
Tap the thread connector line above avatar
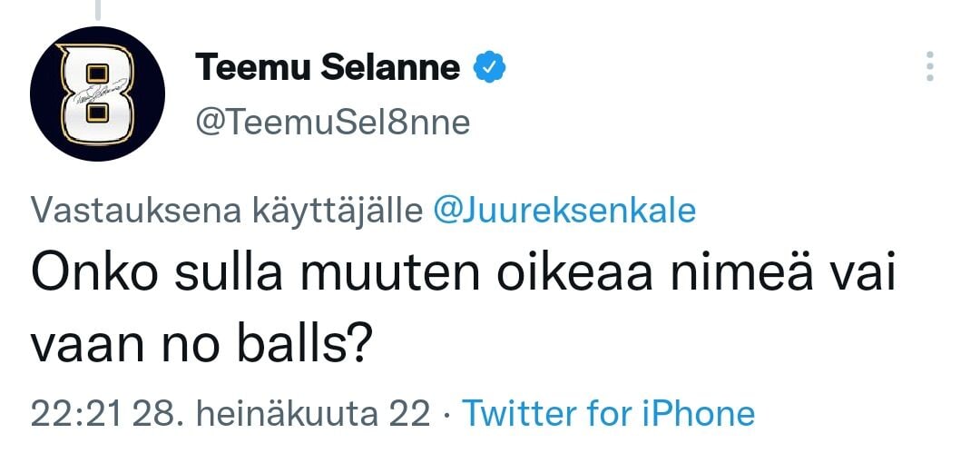point(96,9)
